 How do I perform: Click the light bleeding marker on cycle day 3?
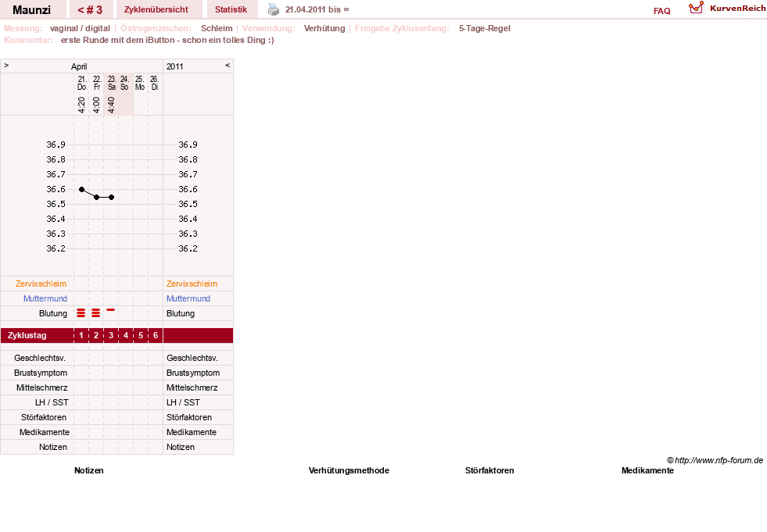(111, 310)
